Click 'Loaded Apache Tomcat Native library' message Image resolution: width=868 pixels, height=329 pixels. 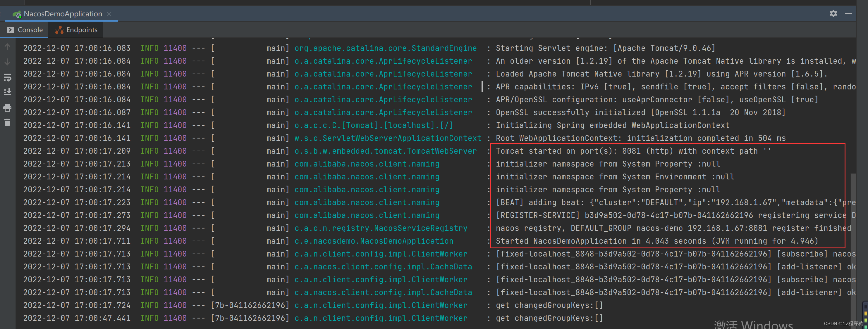[661, 74]
